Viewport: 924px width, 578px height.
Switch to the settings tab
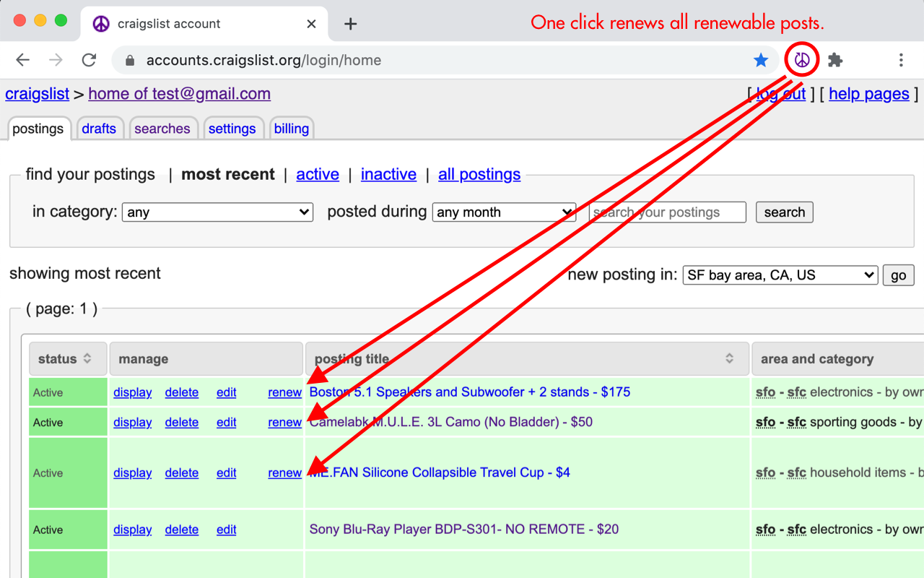232,129
